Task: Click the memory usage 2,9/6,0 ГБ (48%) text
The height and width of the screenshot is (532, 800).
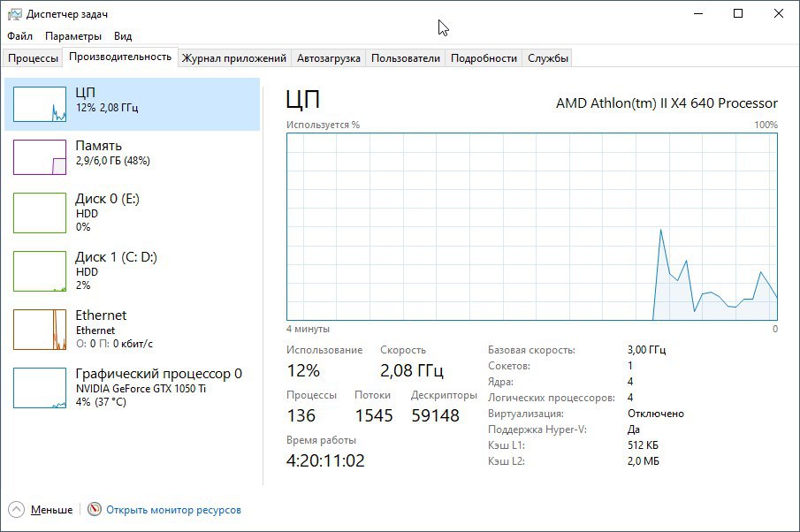Action: (113, 161)
